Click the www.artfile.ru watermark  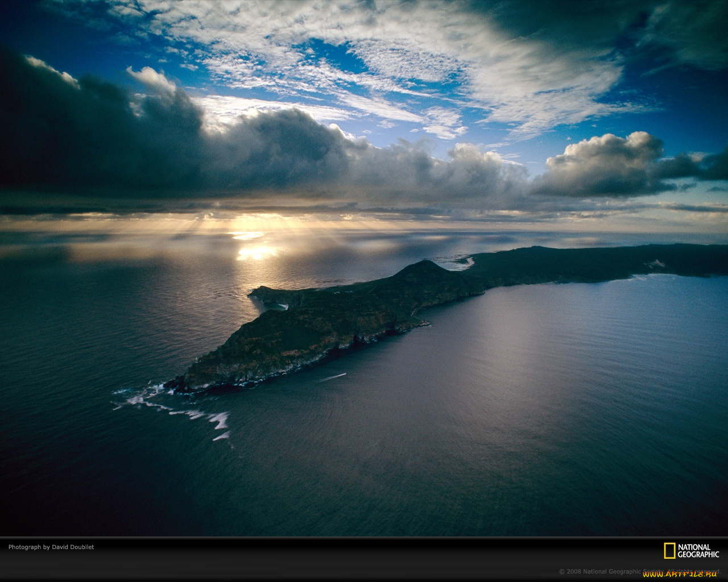point(680,574)
